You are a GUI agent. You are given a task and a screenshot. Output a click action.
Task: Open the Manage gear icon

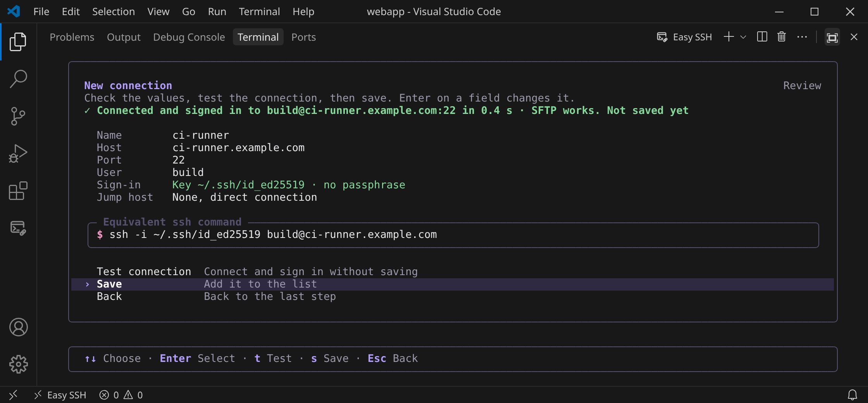[x=18, y=364]
